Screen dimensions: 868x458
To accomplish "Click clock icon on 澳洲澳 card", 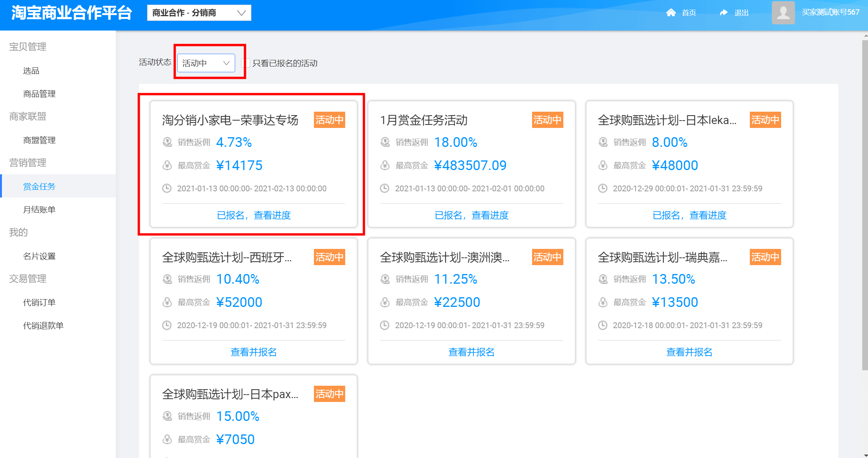I will click(385, 325).
